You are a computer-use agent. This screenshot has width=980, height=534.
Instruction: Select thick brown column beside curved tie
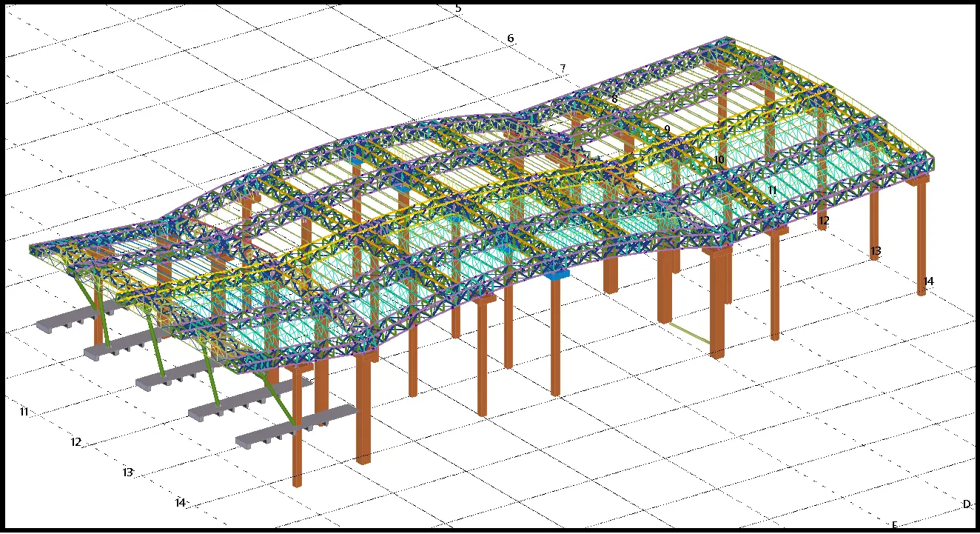pos(717,304)
